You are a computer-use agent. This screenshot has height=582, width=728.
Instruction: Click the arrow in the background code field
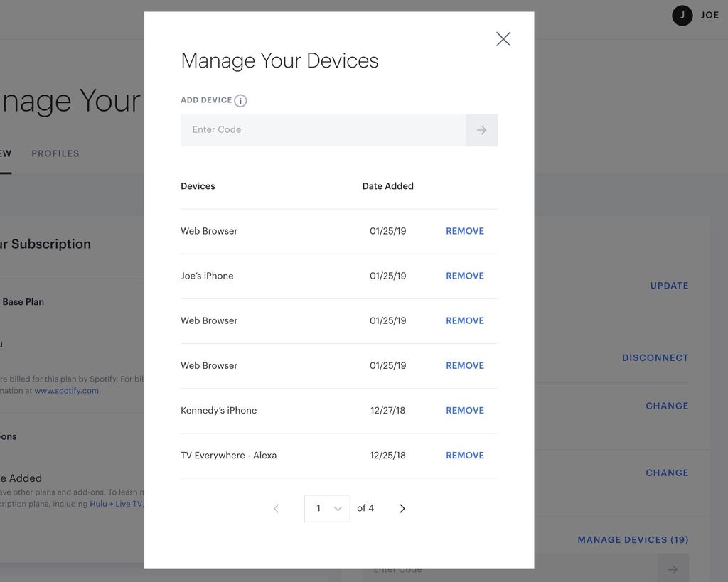click(672, 568)
